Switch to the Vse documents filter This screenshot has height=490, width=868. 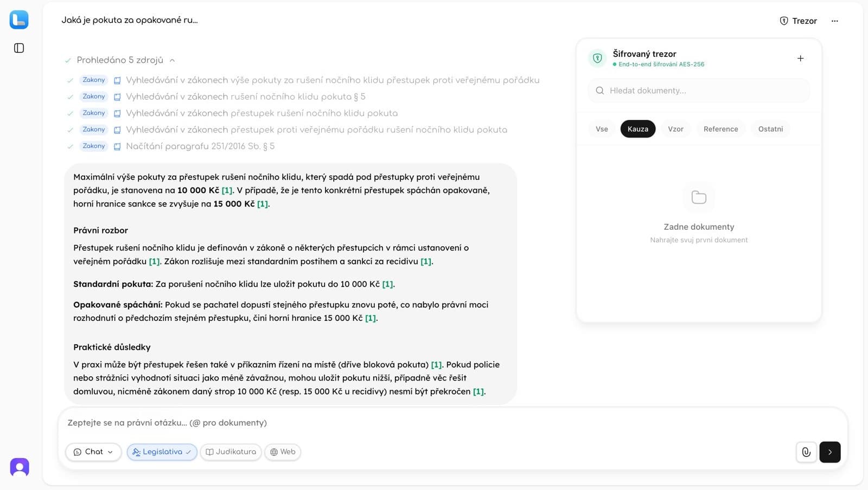click(601, 129)
